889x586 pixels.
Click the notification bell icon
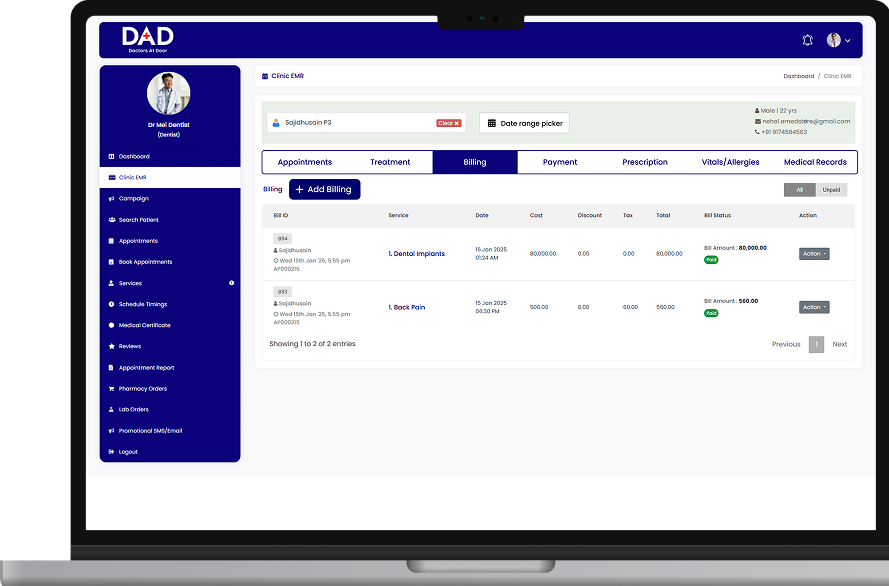click(x=807, y=40)
